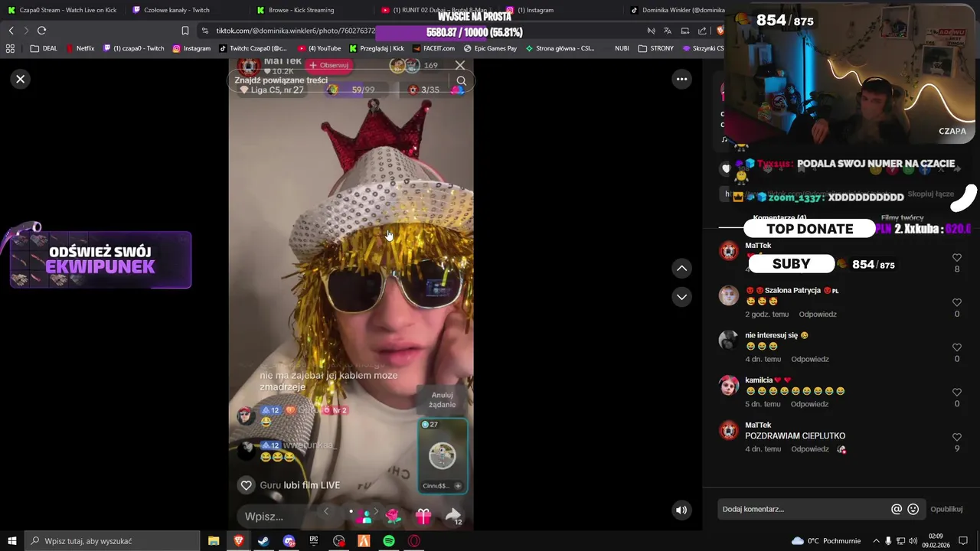Click the Dodaj komentarz input field

click(804, 509)
